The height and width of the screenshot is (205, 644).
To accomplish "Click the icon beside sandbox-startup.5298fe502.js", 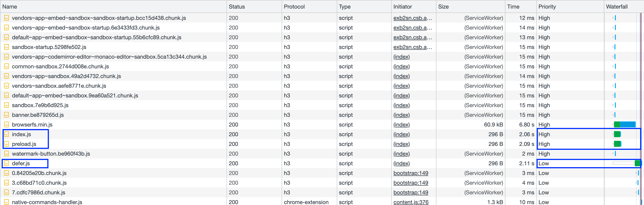I will click(6, 47).
